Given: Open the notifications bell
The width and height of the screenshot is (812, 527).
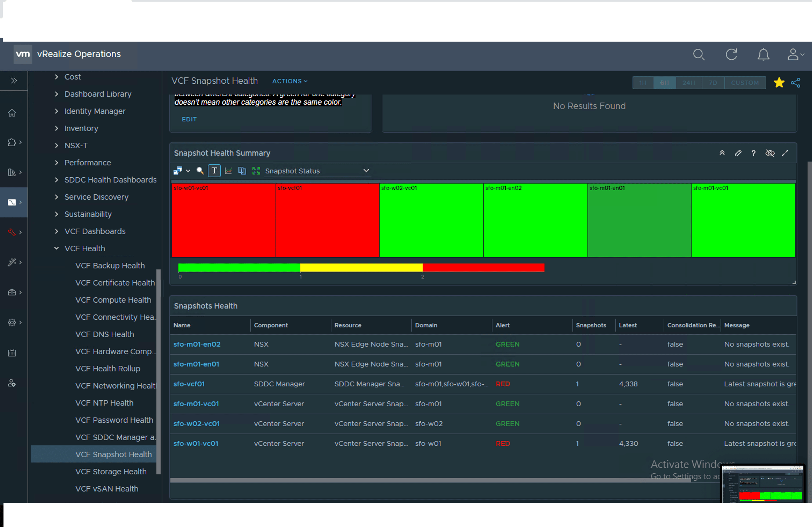Looking at the screenshot, I should [763, 54].
